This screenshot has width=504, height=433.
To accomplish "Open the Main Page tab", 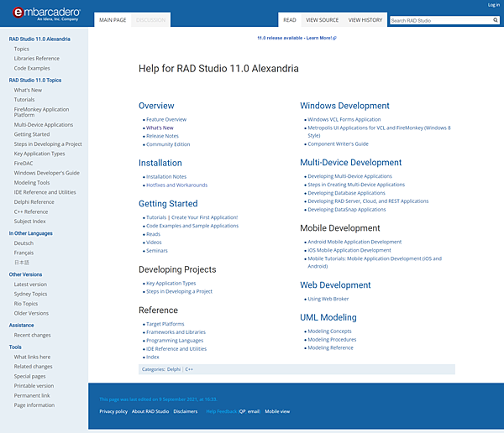I will pyautogui.click(x=113, y=20).
